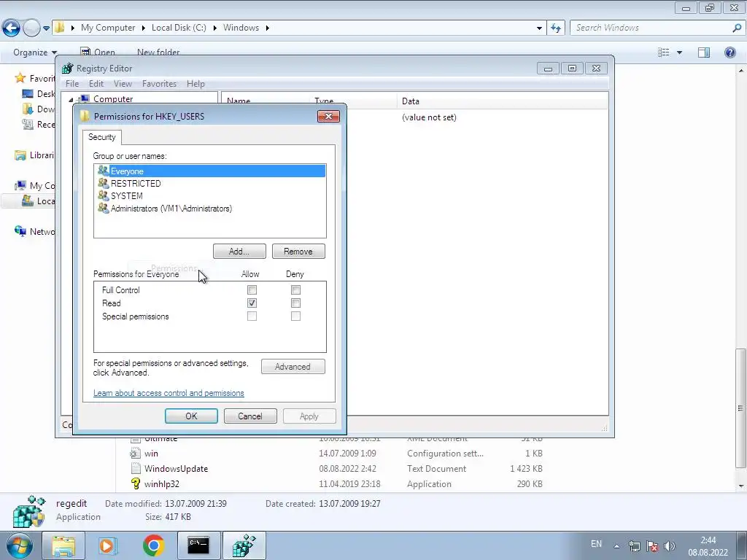This screenshot has width=747, height=560.
Task: Click the Add... button
Action: click(239, 252)
